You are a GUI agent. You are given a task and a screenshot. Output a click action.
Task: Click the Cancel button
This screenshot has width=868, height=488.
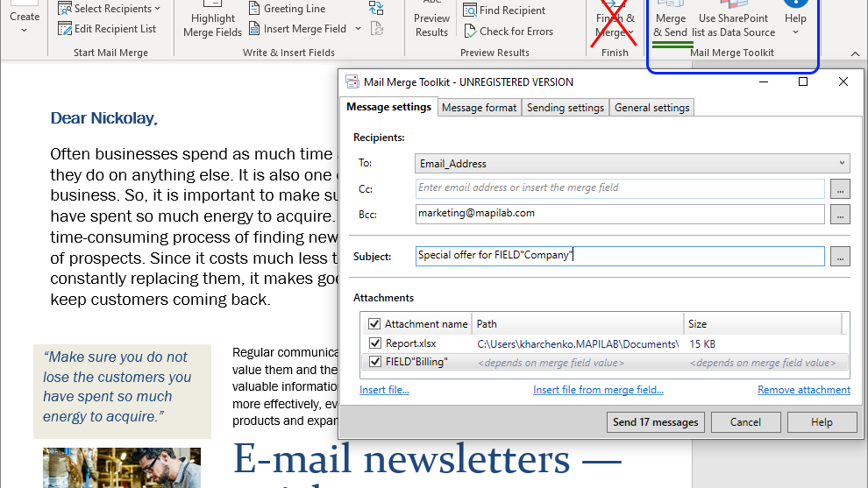(745, 422)
